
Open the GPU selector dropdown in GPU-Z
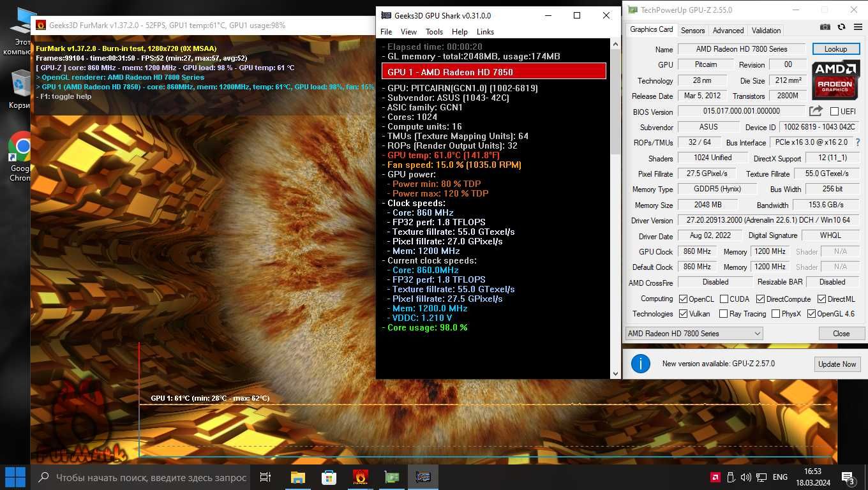click(694, 333)
